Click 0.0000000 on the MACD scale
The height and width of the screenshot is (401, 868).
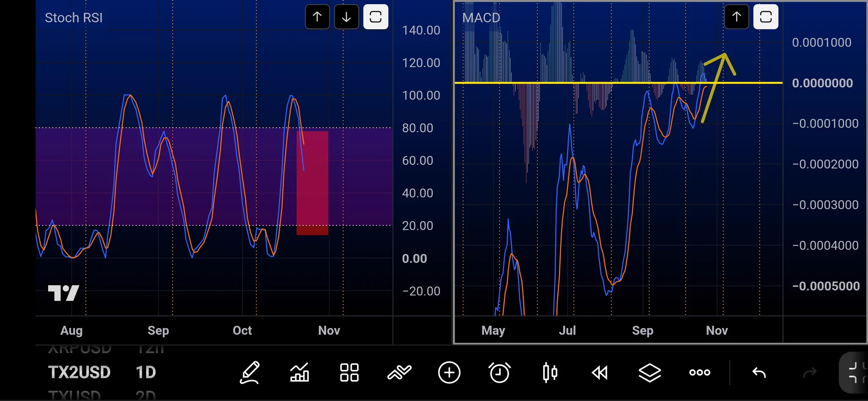coord(822,83)
